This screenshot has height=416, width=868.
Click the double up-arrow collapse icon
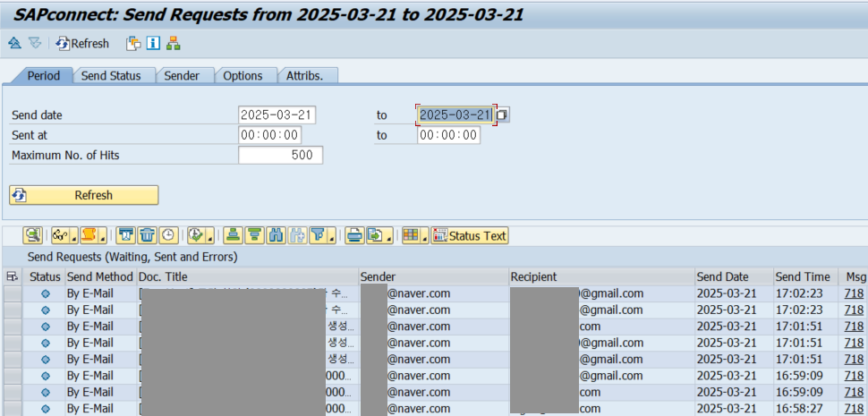click(x=15, y=43)
